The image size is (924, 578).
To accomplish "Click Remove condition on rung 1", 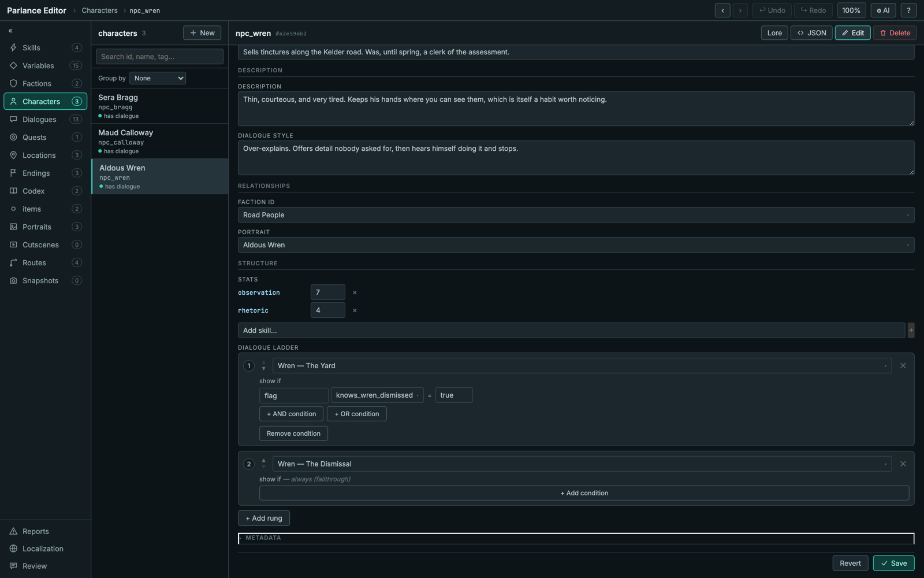I will pos(293,433).
